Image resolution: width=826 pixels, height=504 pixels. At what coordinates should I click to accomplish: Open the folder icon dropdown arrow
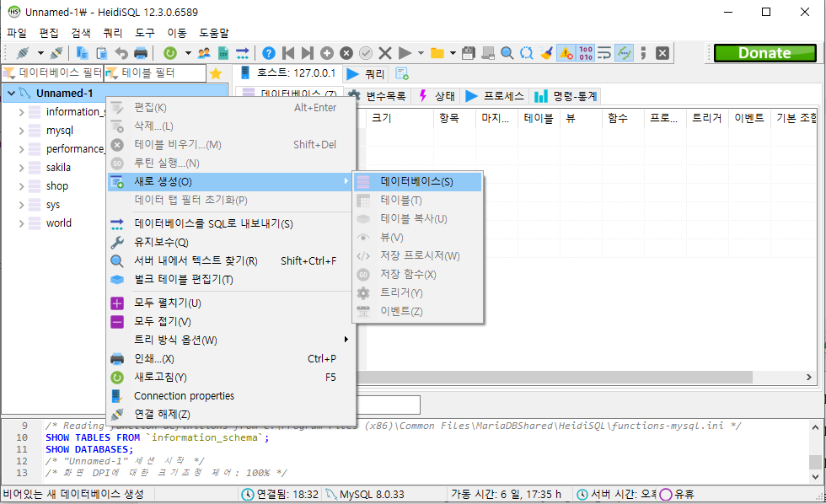tap(453, 53)
